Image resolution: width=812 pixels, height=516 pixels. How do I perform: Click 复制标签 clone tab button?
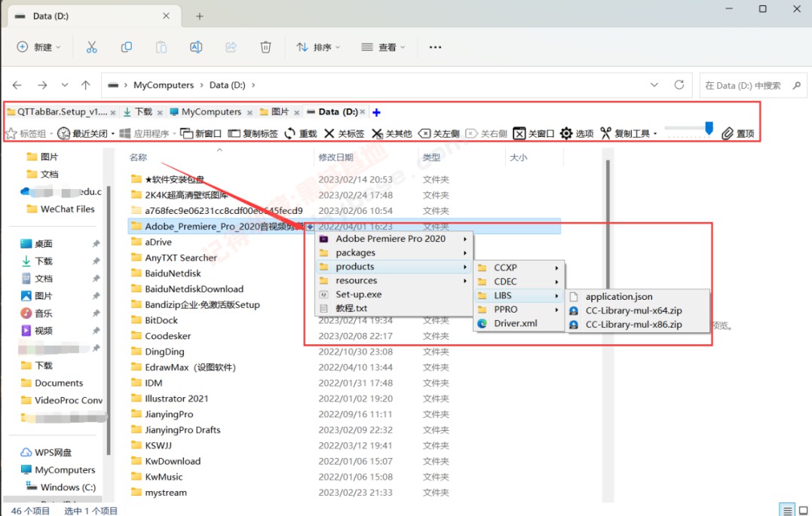tap(253, 133)
